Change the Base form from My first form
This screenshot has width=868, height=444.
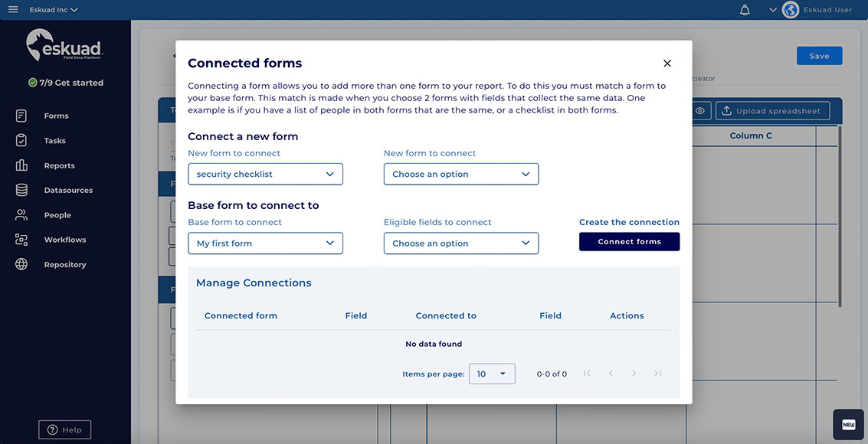tap(265, 243)
